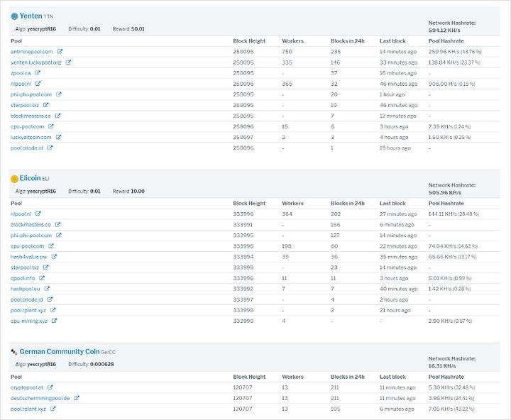Open external icon next to cpu-pool.com under Yenten
Screen dimensions: 511x420
(x=51, y=126)
